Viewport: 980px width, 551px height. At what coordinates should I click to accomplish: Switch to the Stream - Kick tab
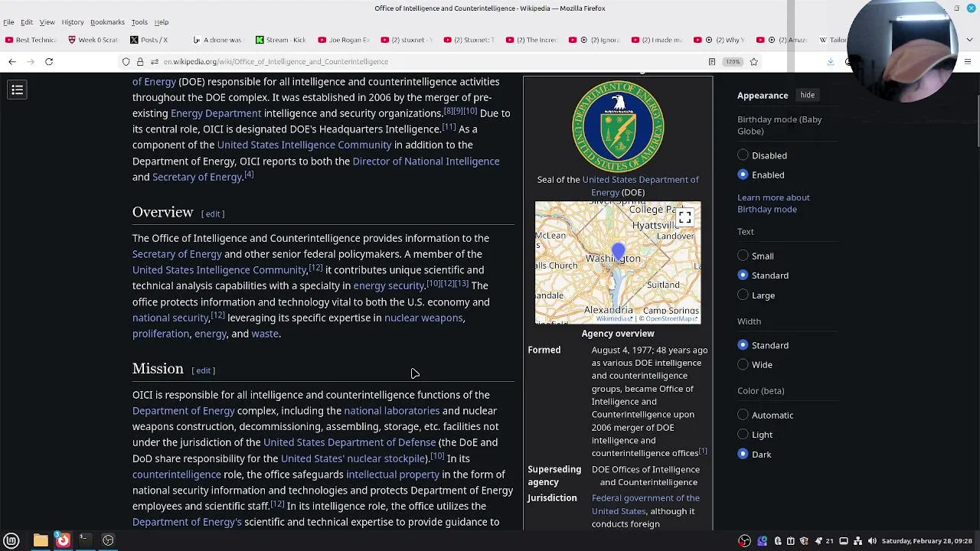point(281,40)
